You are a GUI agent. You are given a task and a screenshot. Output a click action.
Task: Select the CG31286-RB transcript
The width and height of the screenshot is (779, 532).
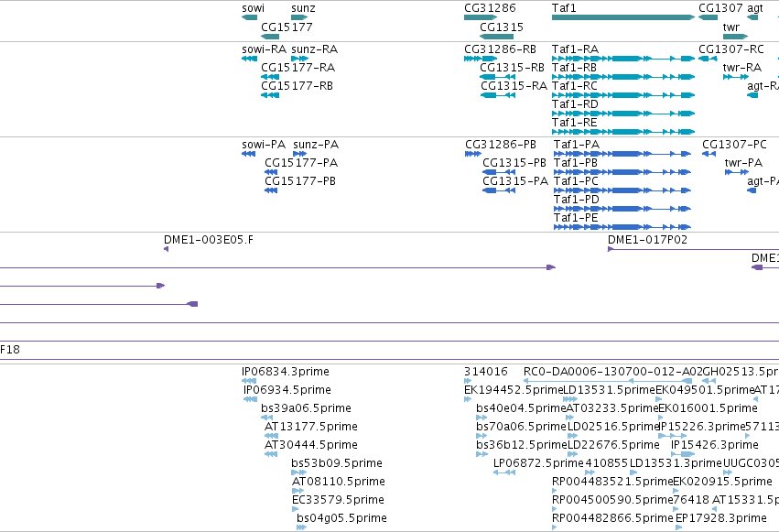[481, 59]
